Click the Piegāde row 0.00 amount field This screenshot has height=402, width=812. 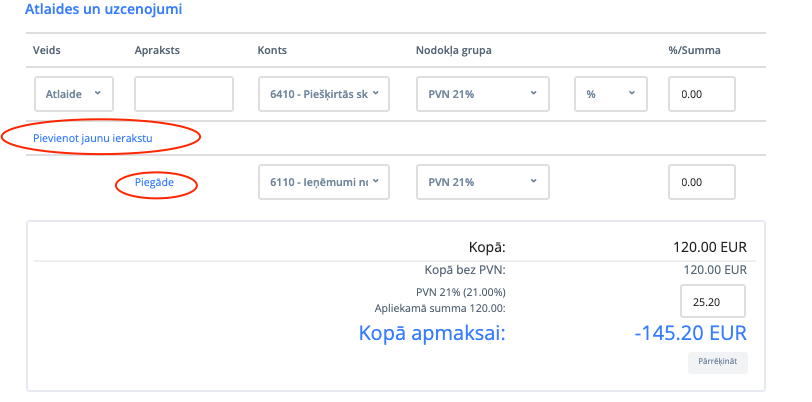[x=701, y=182]
